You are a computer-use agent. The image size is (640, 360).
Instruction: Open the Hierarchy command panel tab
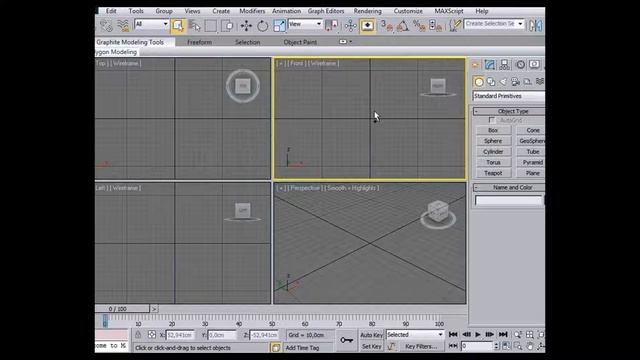[x=504, y=64]
